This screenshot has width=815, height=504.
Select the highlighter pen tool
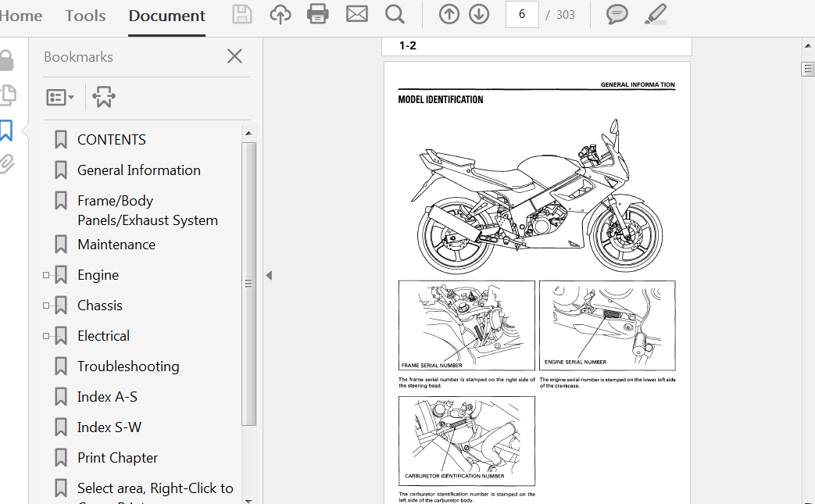656,15
